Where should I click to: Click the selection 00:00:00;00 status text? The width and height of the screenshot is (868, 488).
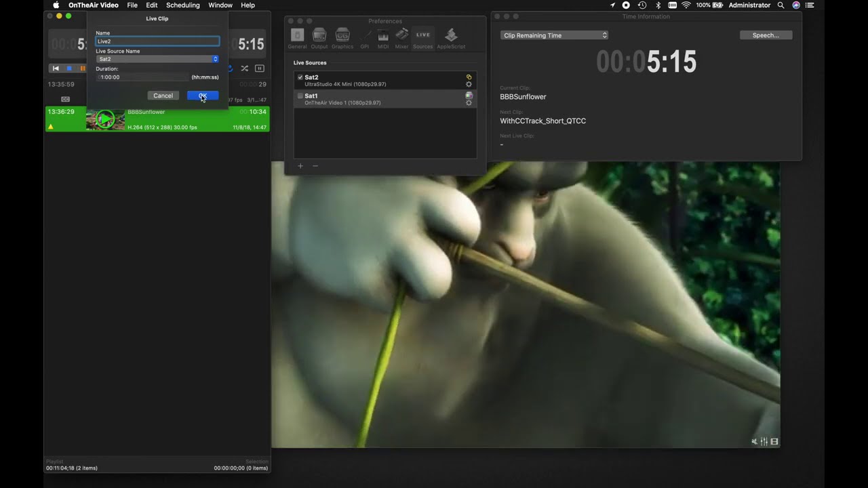(x=241, y=468)
